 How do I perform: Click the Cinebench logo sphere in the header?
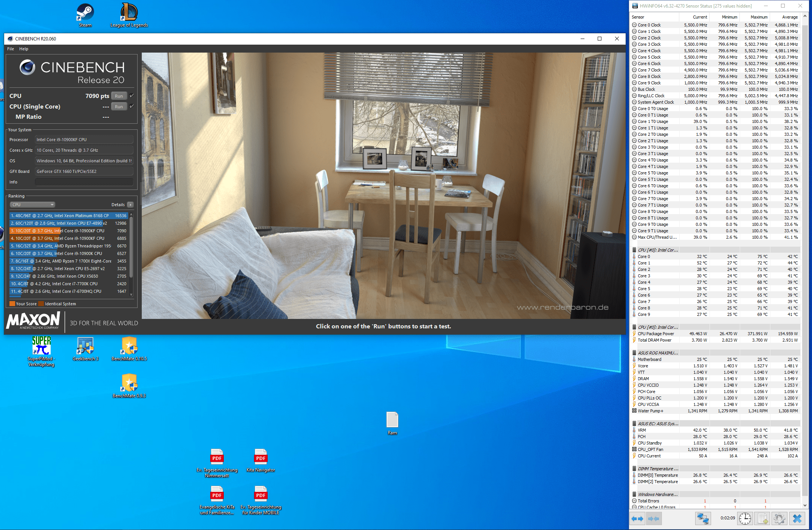click(x=27, y=67)
